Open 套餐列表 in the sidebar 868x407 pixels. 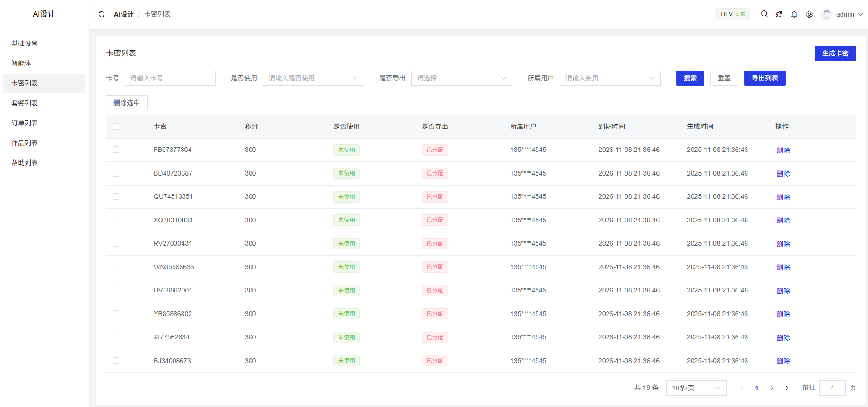coord(25,103)
